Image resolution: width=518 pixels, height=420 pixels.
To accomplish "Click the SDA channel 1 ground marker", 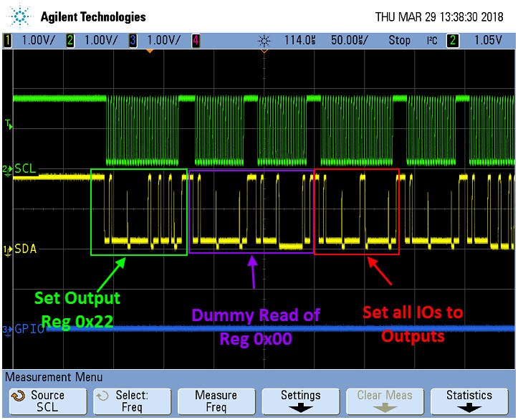I will pyautogui.click(x=7, y=250).
